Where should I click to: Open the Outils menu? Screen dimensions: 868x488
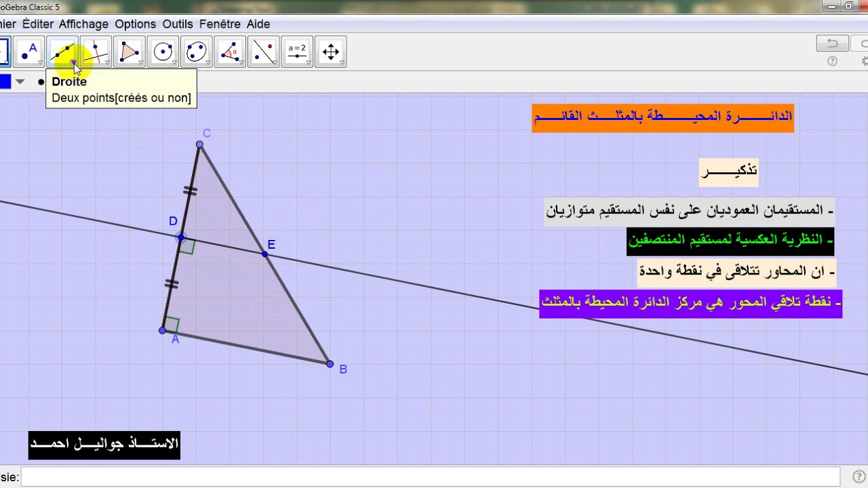[x=178, y=24]
